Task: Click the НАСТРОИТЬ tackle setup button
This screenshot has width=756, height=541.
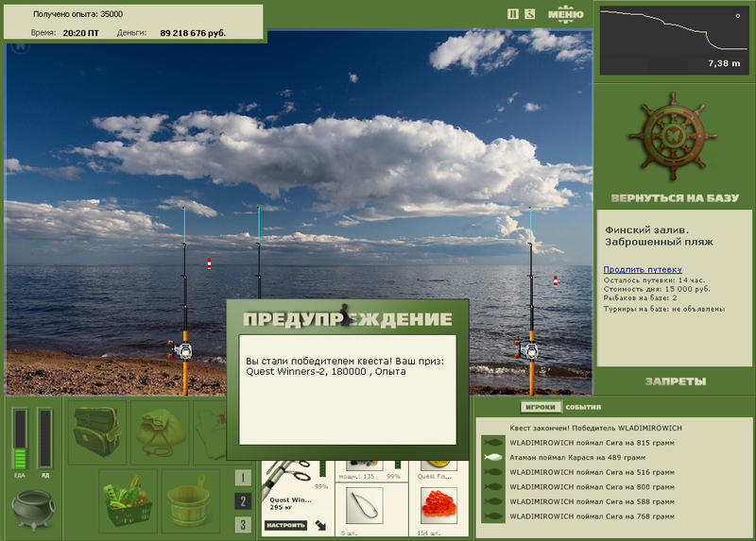Action: pyautogui.click(x=286, y=525)
